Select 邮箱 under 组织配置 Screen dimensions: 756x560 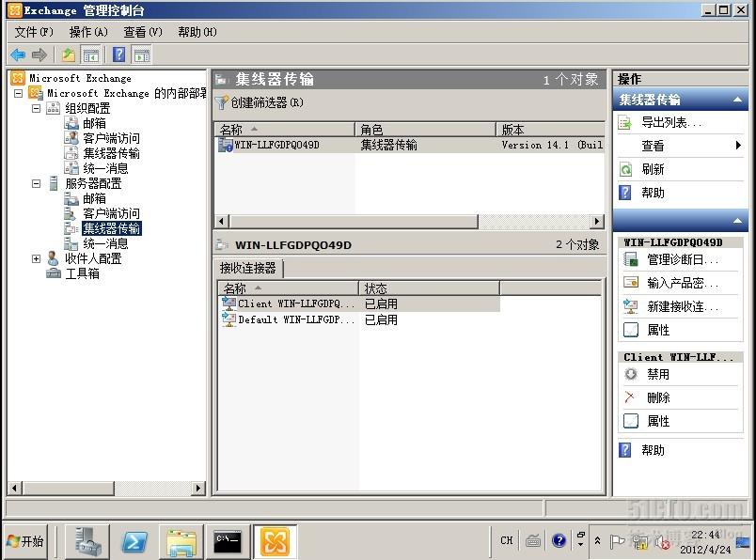pyautogui.click(x=94, y=123)
